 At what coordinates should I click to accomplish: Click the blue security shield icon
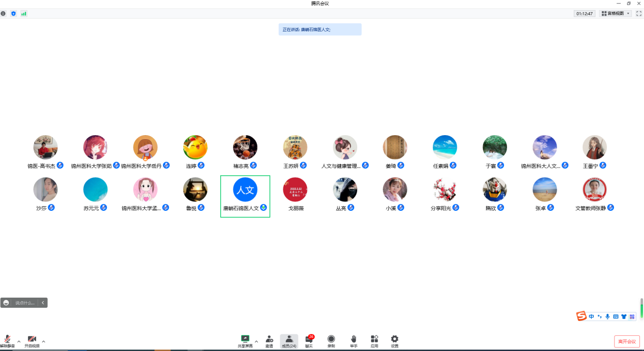pos(13,14)
